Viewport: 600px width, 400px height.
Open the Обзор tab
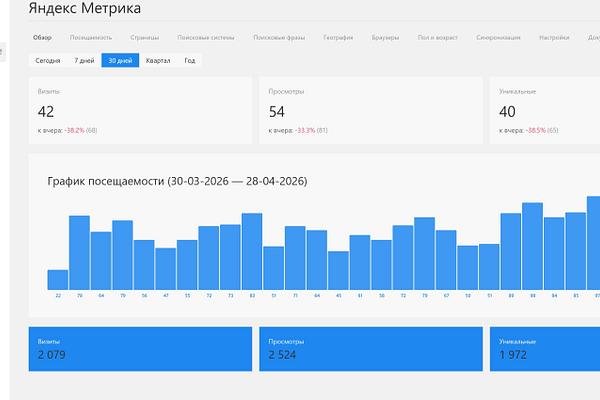click(42, 38)
